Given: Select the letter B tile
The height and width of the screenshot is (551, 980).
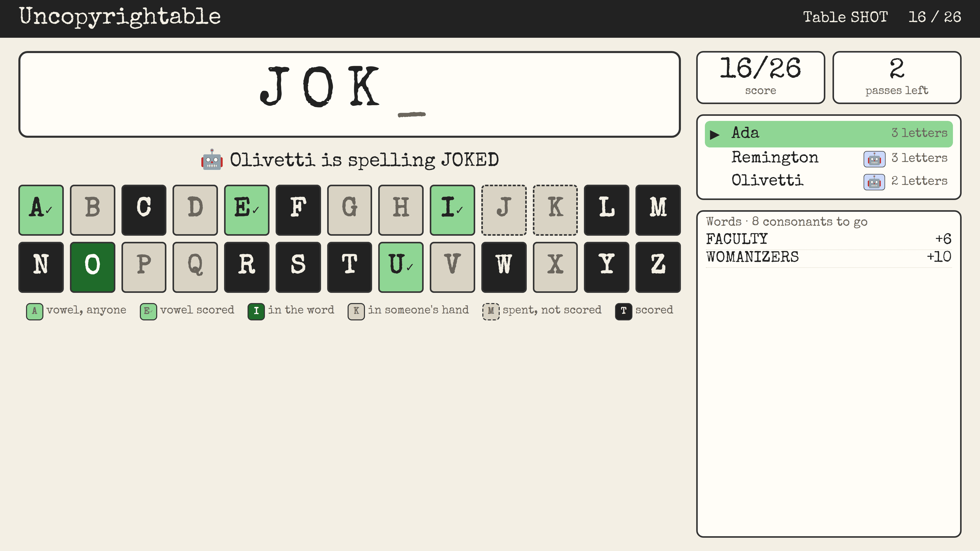Looking at the screenshot, I should [x=92, y=210].
